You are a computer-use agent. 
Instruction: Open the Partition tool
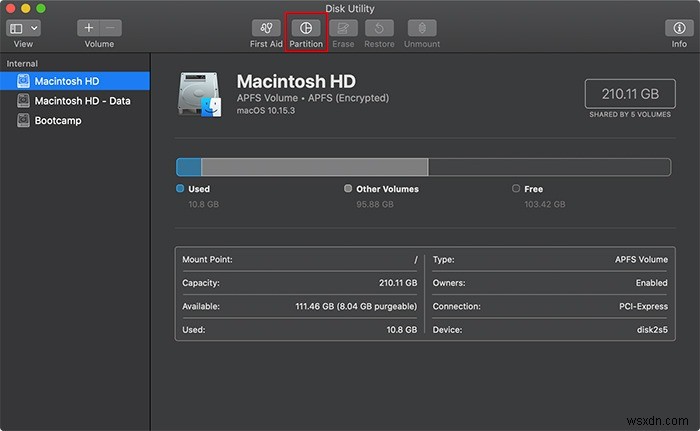[306, 28]
